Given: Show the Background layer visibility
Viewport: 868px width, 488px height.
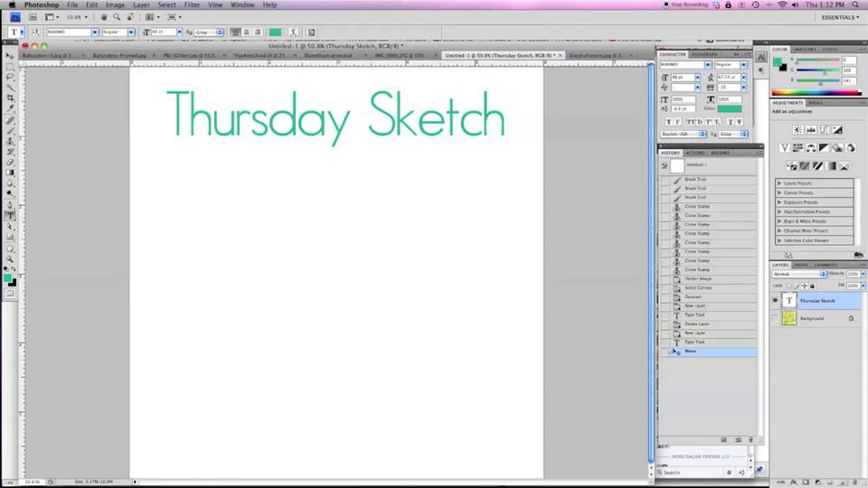Looking at the screenshot, I should pos(775,318).
